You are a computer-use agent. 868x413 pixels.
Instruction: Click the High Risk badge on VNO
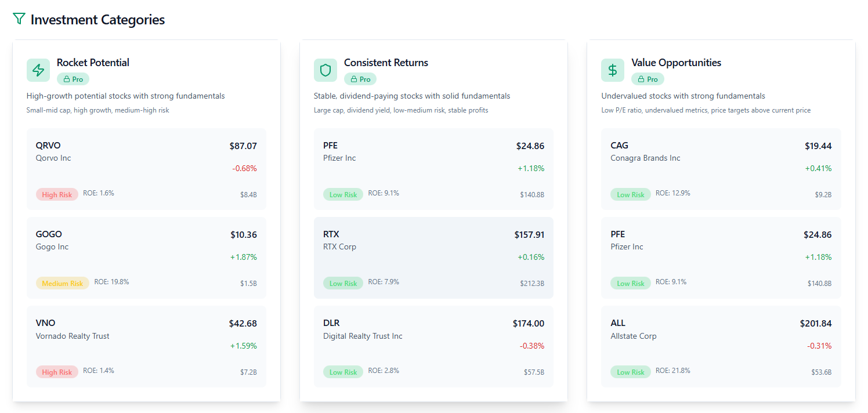click(57, 372)
